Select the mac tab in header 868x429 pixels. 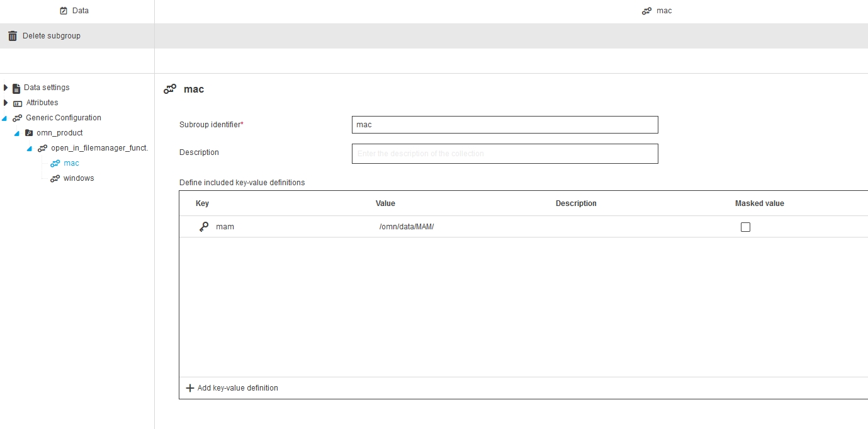point(657,11)
